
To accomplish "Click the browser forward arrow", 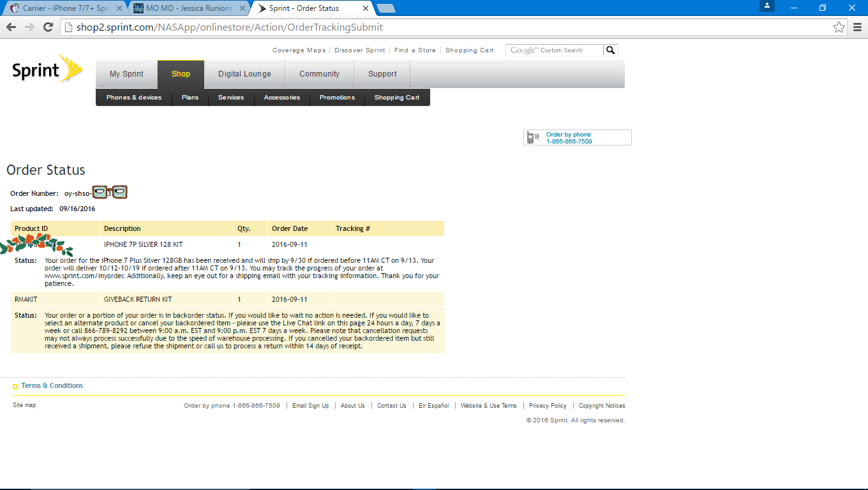I will (29, 27).
